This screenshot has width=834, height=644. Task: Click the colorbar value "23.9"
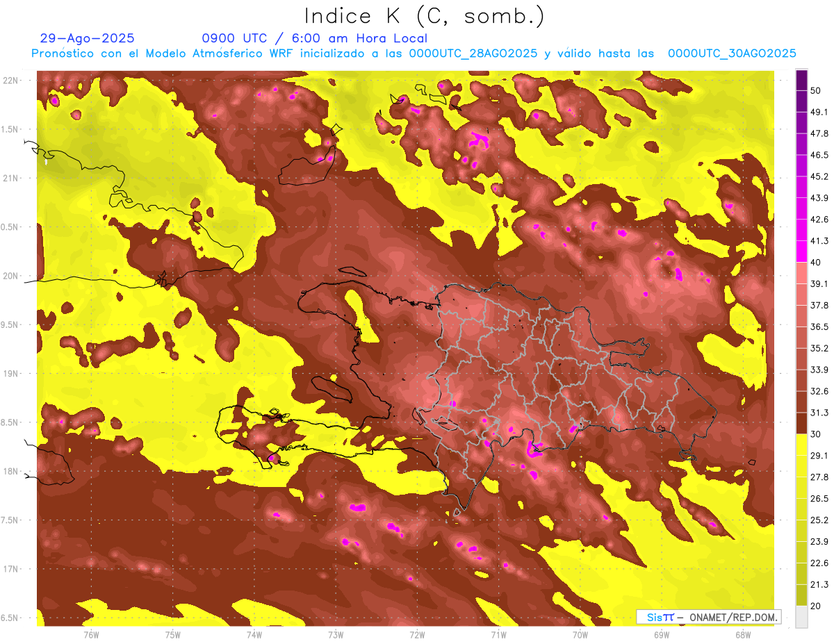pos(819,541)
